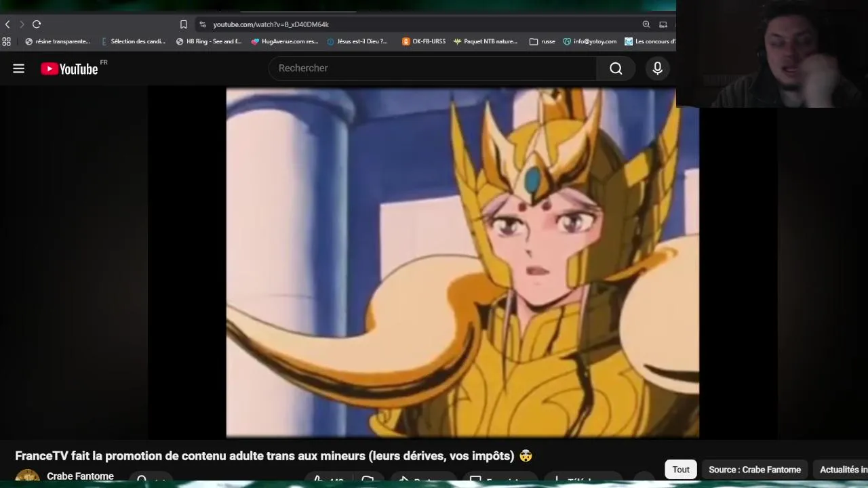Open site information icon beside the URL

[202, 24]
